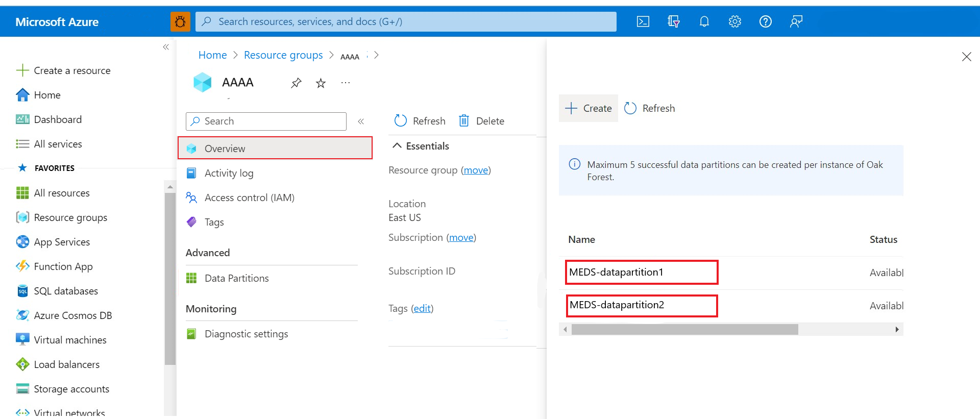The height and width of the screenshot is (419, 980).
Task: Open Cloud Shell from top bar
Action: point(643,21)
